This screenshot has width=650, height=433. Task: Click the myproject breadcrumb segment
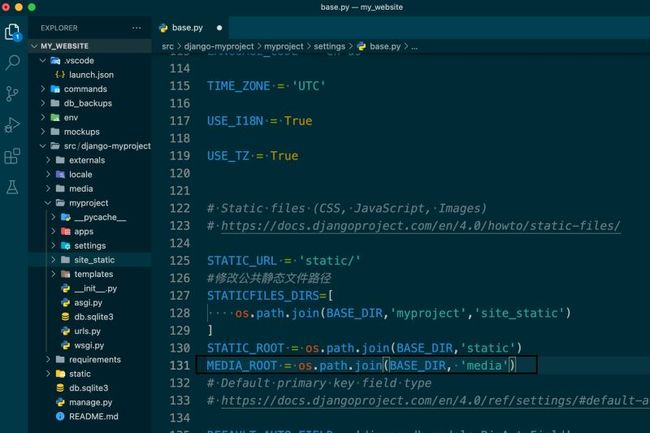tap(284, 46)
